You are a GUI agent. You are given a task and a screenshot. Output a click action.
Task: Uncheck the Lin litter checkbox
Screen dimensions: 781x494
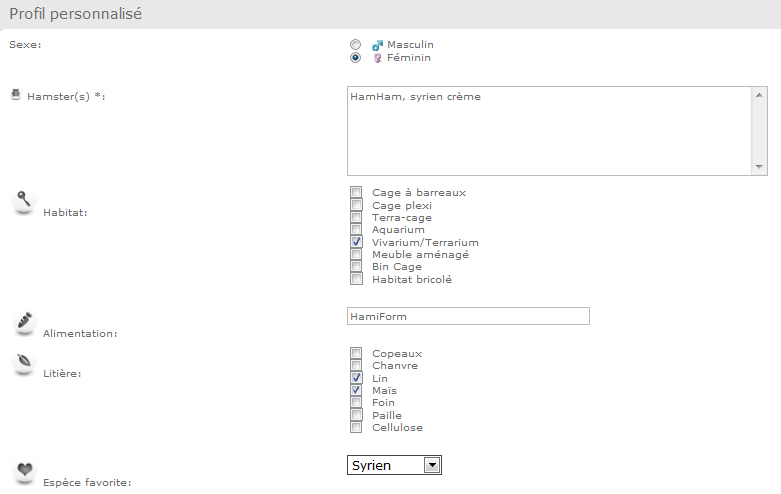point(356,378)
